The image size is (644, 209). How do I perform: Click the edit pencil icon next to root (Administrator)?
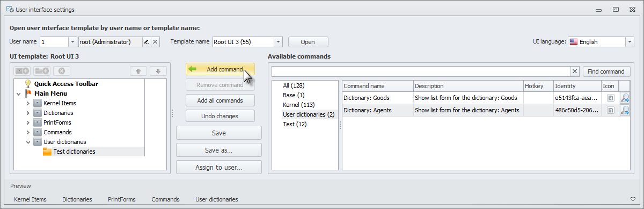coord(146,42)
